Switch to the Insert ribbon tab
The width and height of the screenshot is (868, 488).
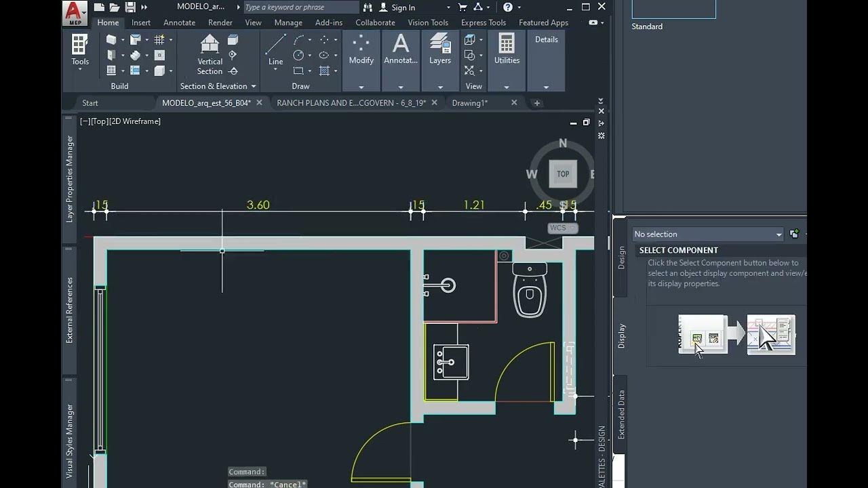141,22
